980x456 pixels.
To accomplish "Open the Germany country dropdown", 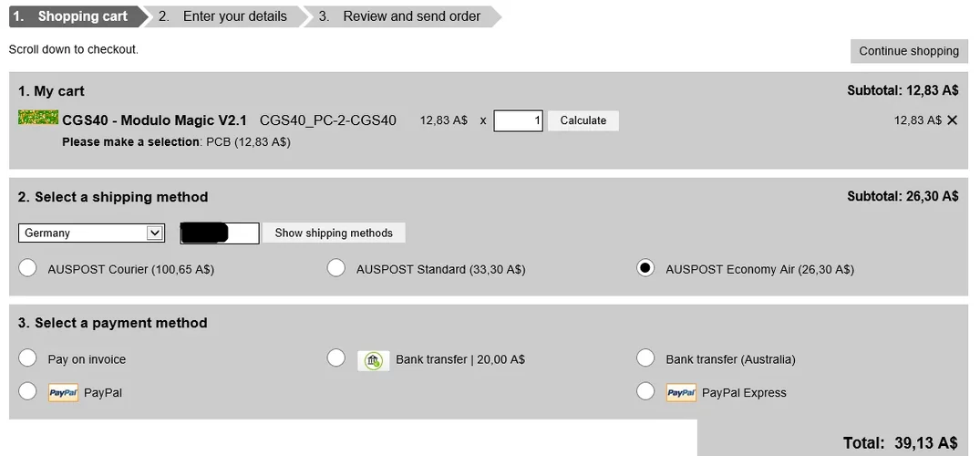I will [91, 233].
